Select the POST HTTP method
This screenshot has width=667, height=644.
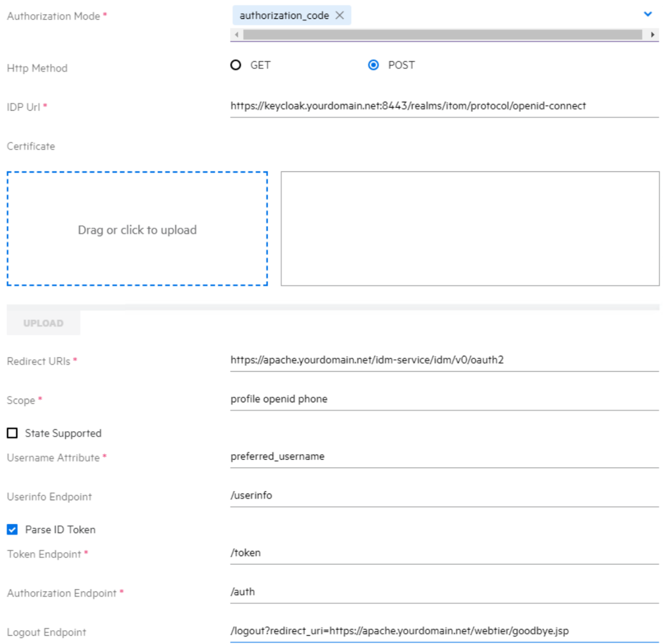[374, 65]
